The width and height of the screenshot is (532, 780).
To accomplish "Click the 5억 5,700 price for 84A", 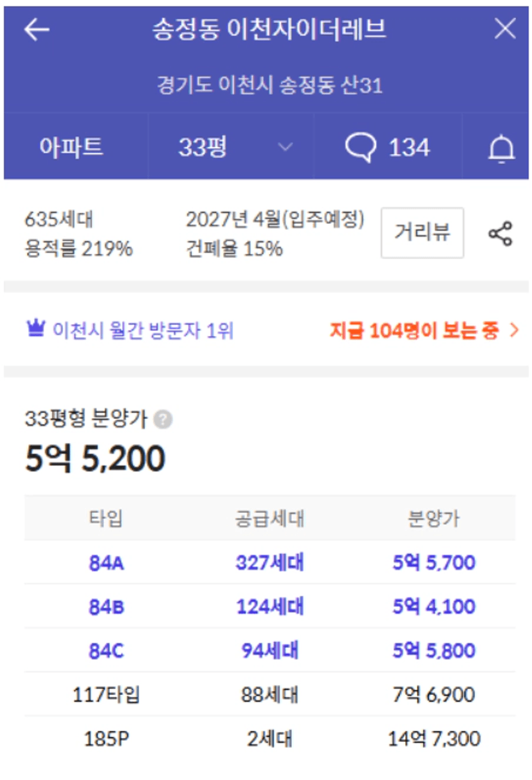I will (434, 563).
